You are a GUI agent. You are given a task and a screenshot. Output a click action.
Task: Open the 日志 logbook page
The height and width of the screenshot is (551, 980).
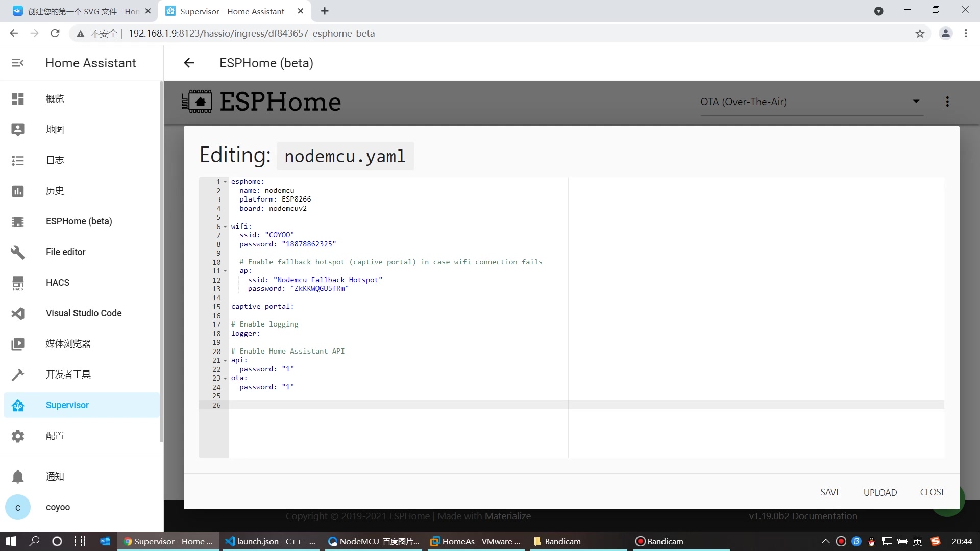tap(82, 160)
